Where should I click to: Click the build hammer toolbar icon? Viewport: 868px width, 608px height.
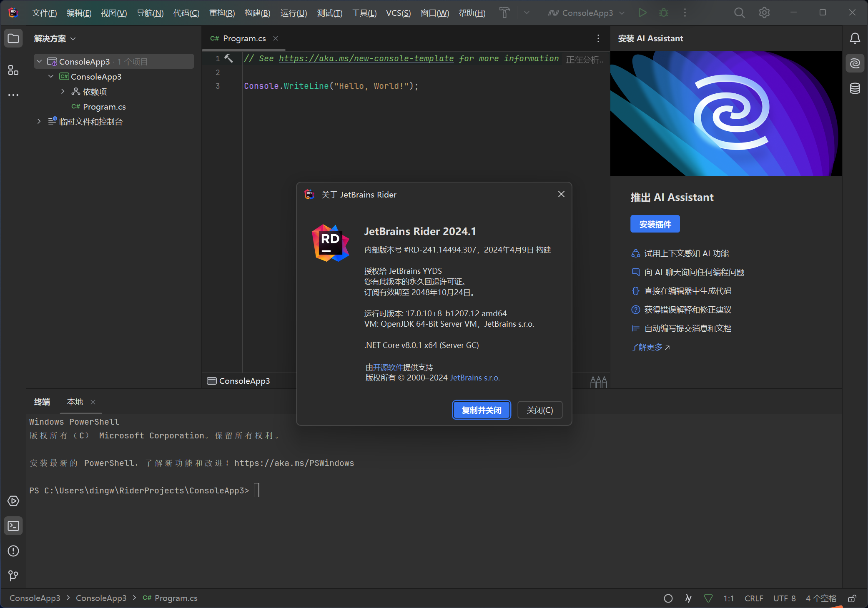(504, 13)
